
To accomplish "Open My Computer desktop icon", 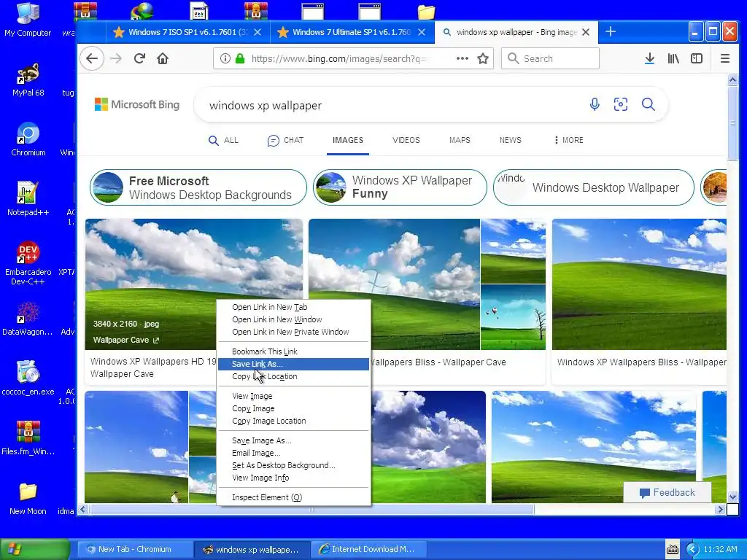I will (28, 20).
